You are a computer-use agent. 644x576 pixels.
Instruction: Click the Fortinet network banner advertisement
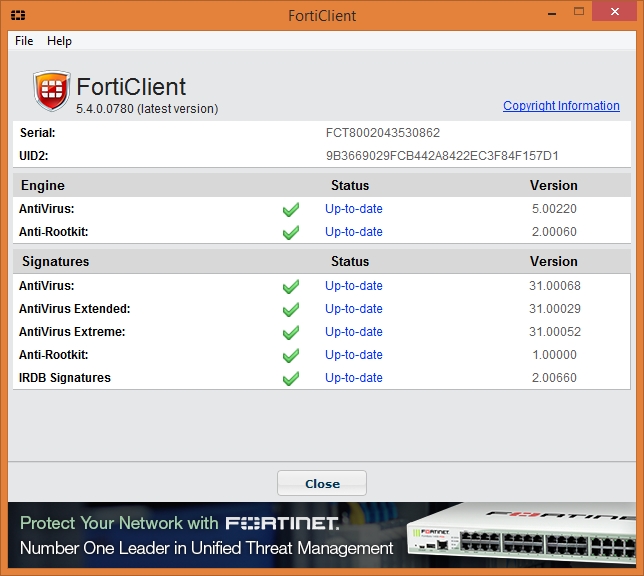coord(322,535)
